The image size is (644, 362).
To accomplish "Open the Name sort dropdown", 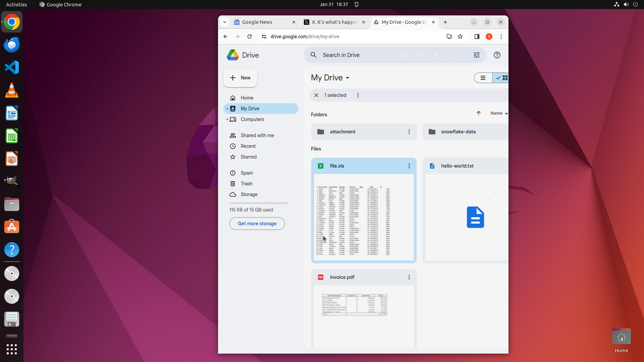I will pos(499,113).
